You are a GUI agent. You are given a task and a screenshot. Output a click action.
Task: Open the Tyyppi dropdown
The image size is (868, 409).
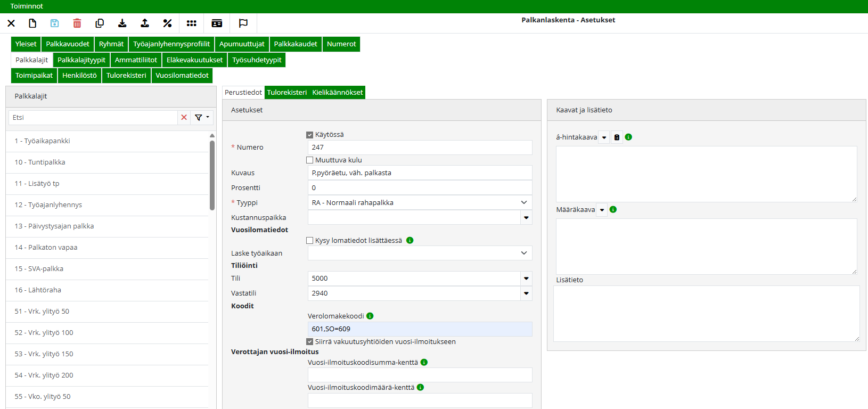(420, 202)
